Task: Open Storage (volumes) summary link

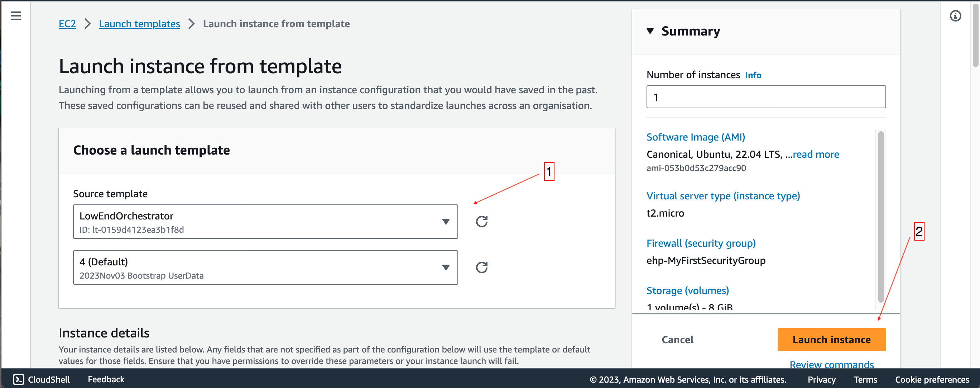Action: 687,290
